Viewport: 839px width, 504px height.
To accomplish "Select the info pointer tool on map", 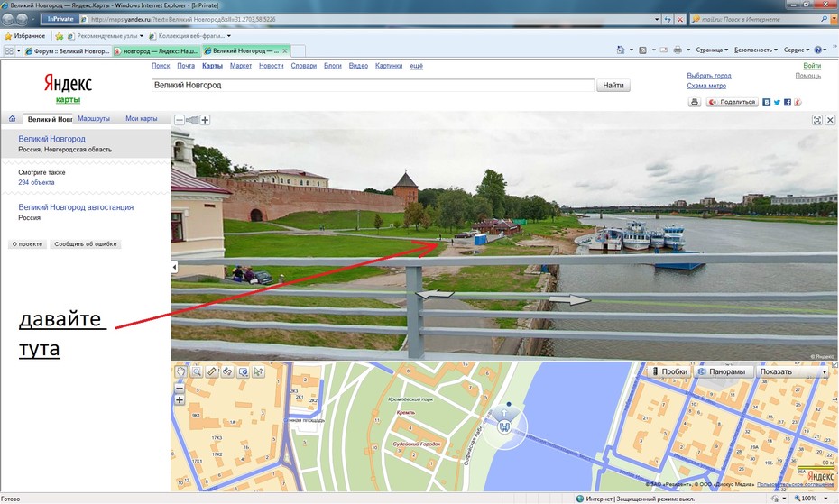I will pos(258,371).
